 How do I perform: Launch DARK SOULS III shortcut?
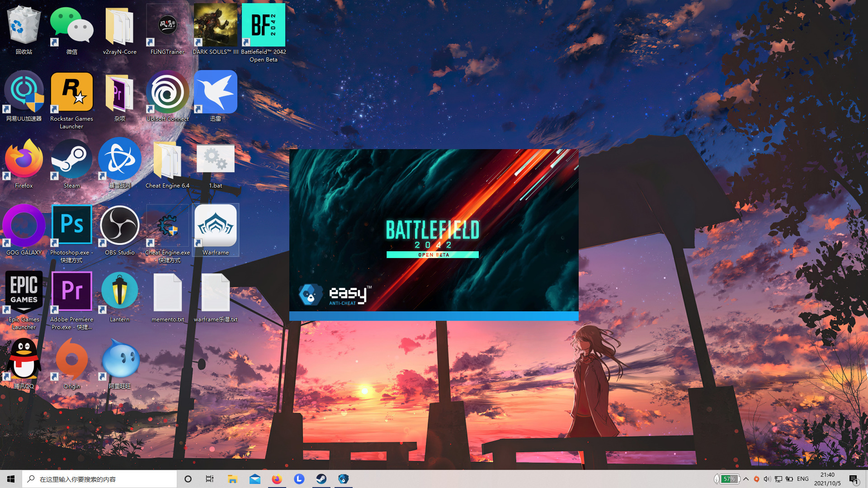point(216,30)
